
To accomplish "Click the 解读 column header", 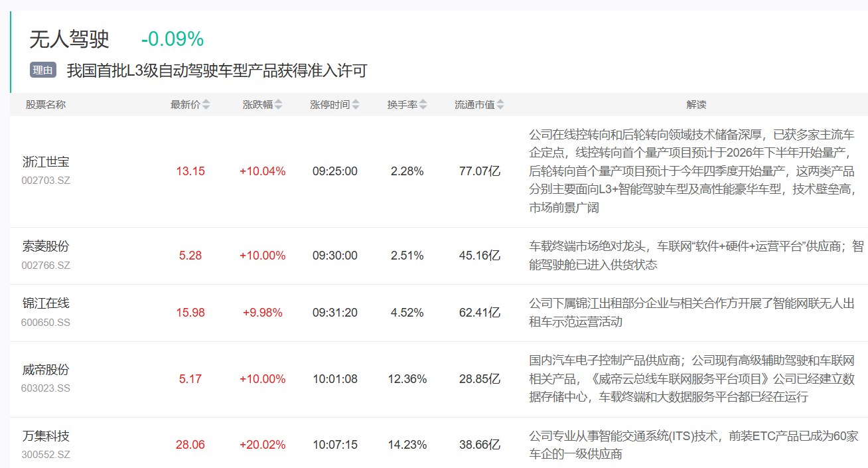I will [x=696, y=105].
